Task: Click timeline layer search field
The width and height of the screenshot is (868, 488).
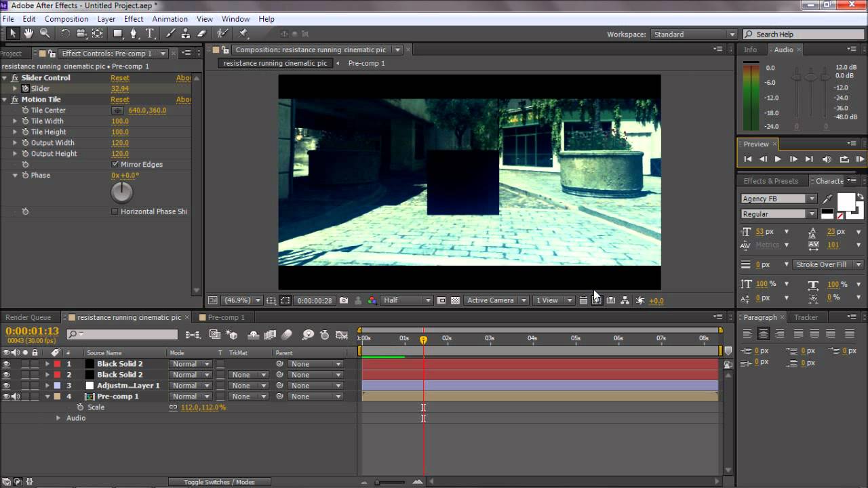Action: coord(122,335)
